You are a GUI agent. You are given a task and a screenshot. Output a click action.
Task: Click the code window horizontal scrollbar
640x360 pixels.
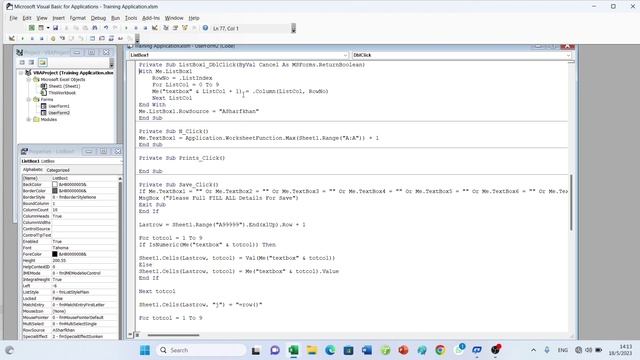click(x=173, y=335)
